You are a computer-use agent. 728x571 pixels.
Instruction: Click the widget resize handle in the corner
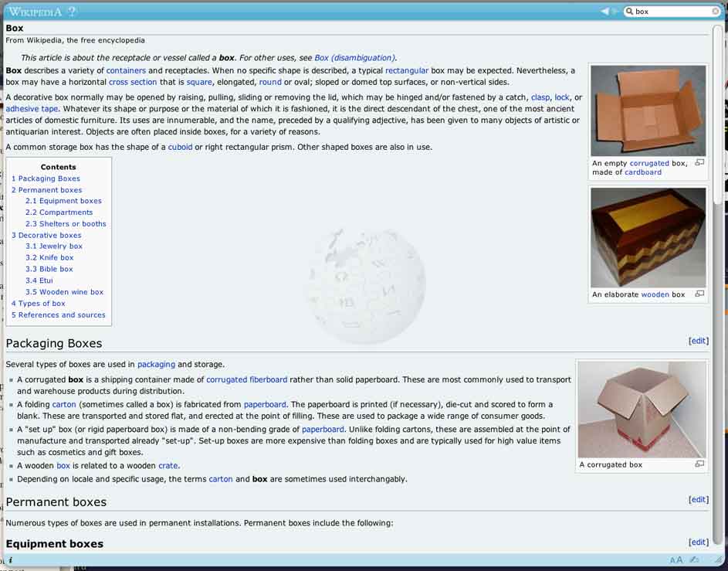[720, 560]
